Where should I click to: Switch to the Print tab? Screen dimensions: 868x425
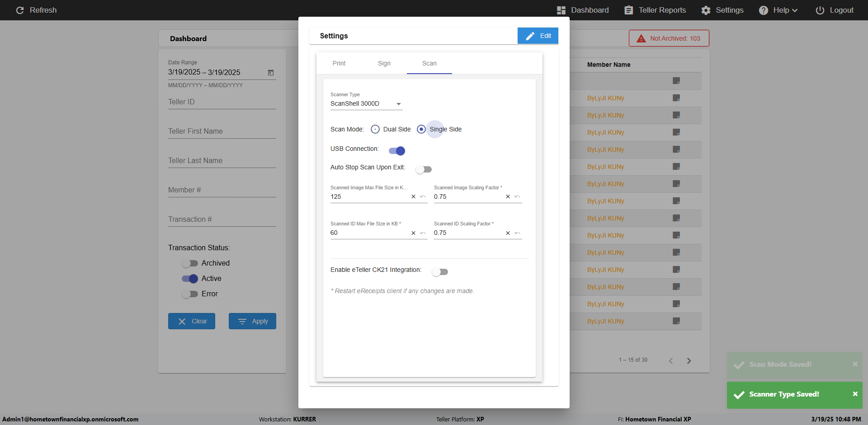(339, 63)
